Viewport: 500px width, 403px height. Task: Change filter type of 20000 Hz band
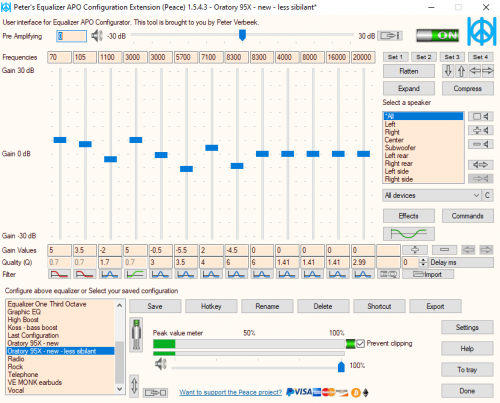tap(363, 275)
